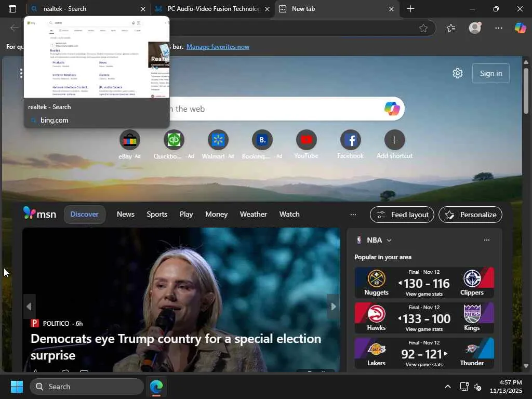Open the browser profile avatar
Screen dimensions: 532x399
point(475,28)
